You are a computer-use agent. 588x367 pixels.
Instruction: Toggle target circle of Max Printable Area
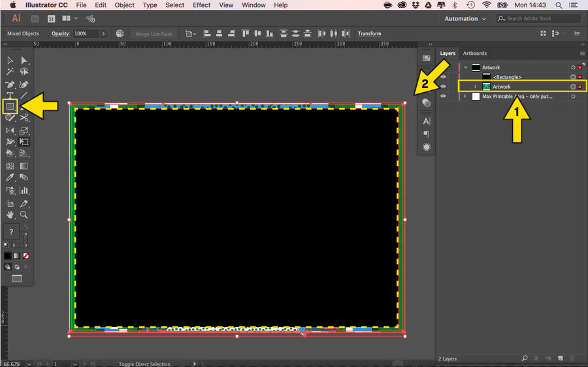(573, 97)
